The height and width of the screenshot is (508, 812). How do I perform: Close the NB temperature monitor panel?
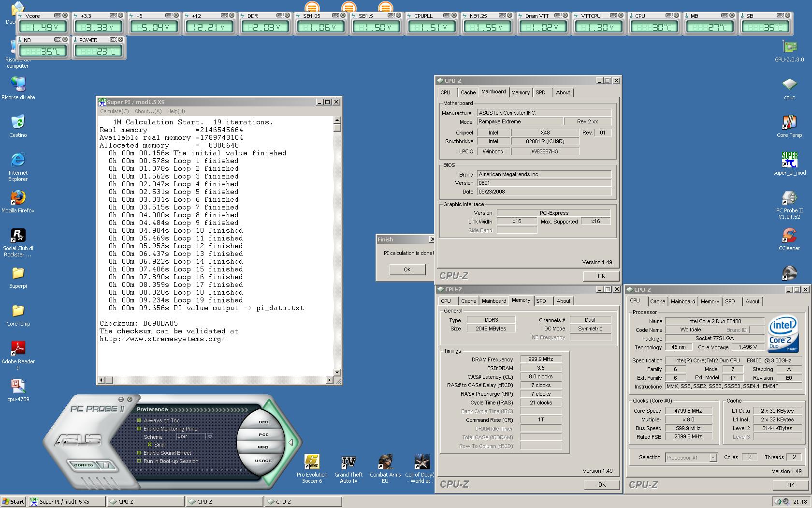click(x=65, y=40)
